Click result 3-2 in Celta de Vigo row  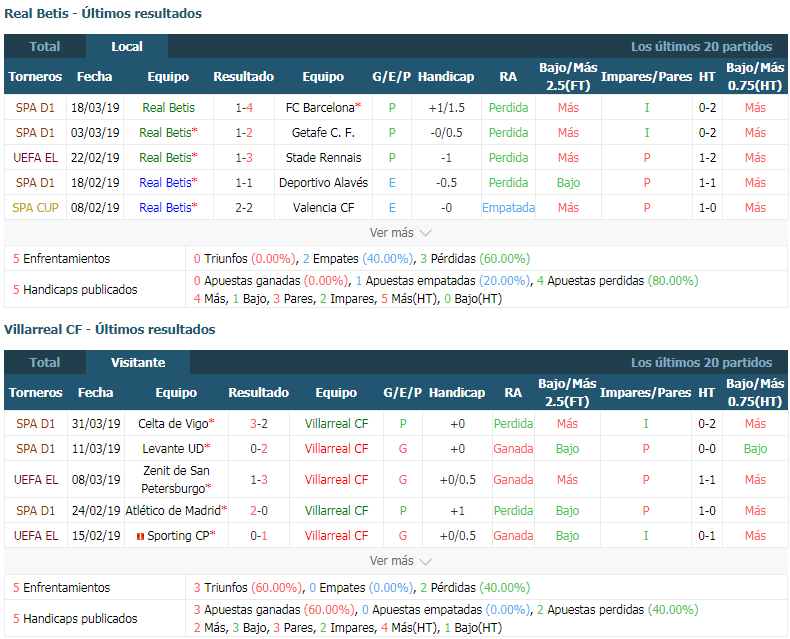[258, 424]
